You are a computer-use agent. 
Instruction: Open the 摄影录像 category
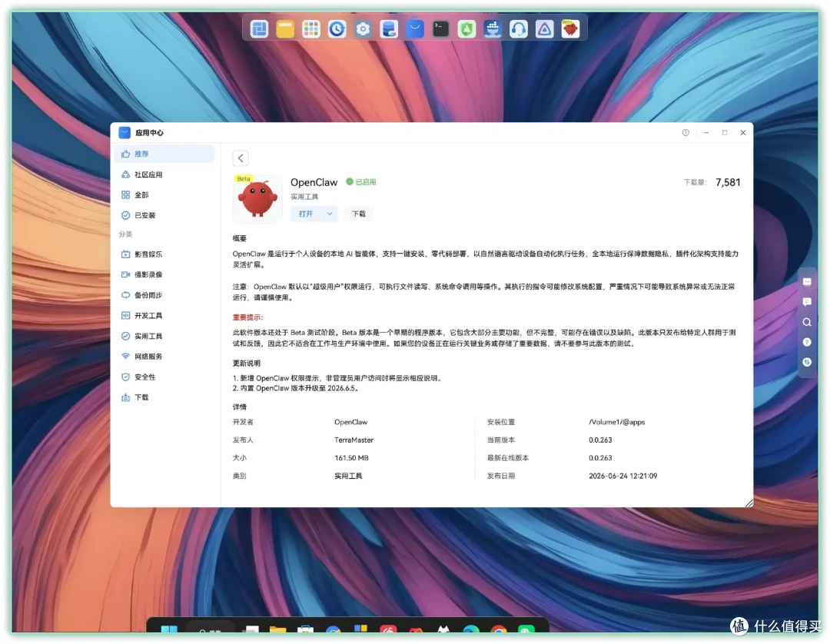point(164,274)
